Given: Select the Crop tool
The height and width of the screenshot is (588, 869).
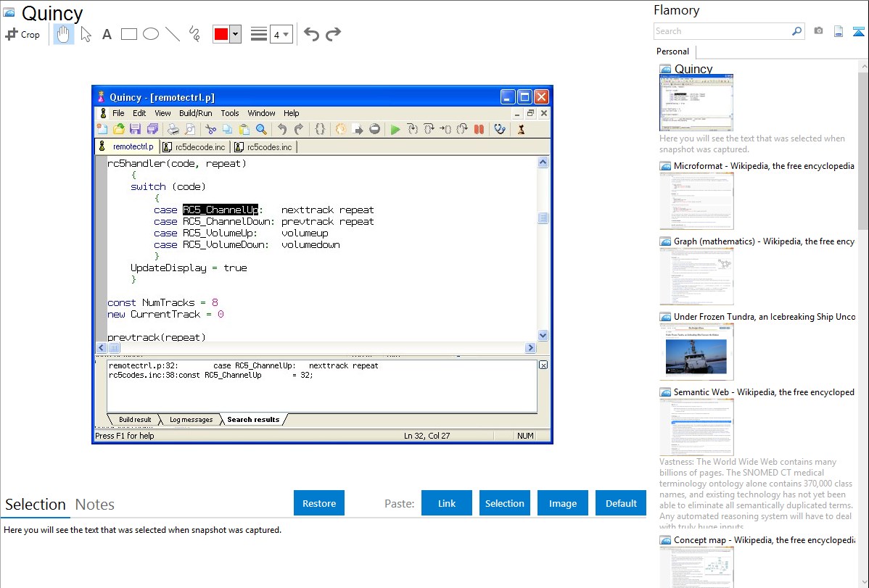Looking at the screenshot, I should (22, 34).
